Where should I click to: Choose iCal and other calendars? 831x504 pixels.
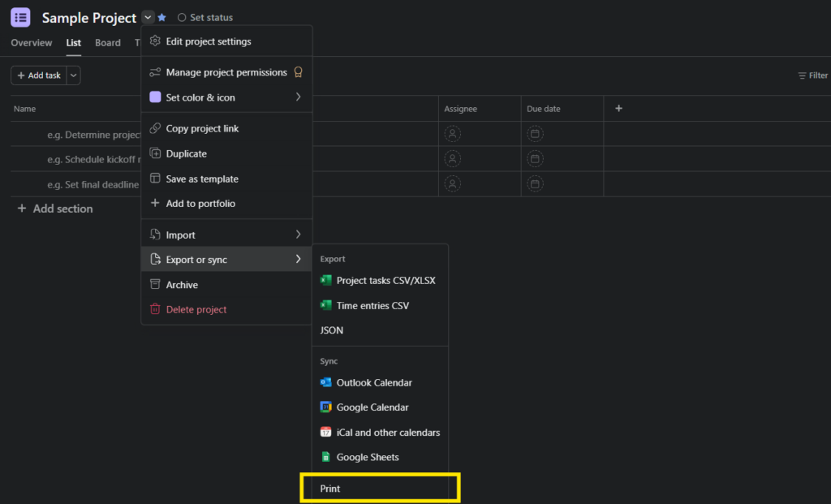(388, 433)
